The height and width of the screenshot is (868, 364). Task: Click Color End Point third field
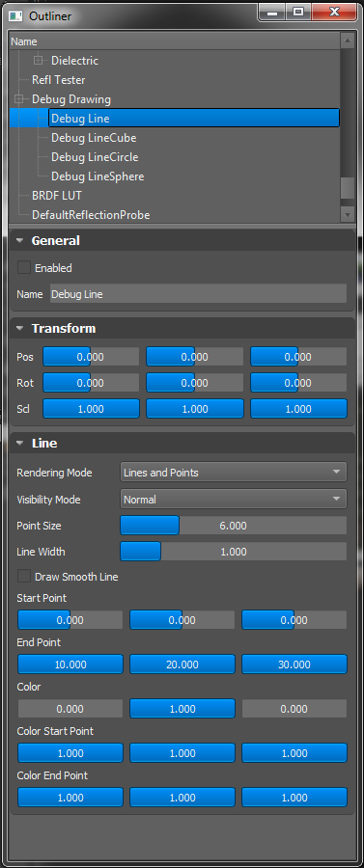click(x=294, y=798)
